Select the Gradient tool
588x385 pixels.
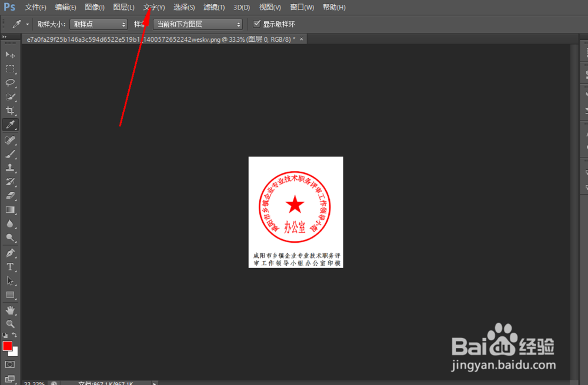10,210
